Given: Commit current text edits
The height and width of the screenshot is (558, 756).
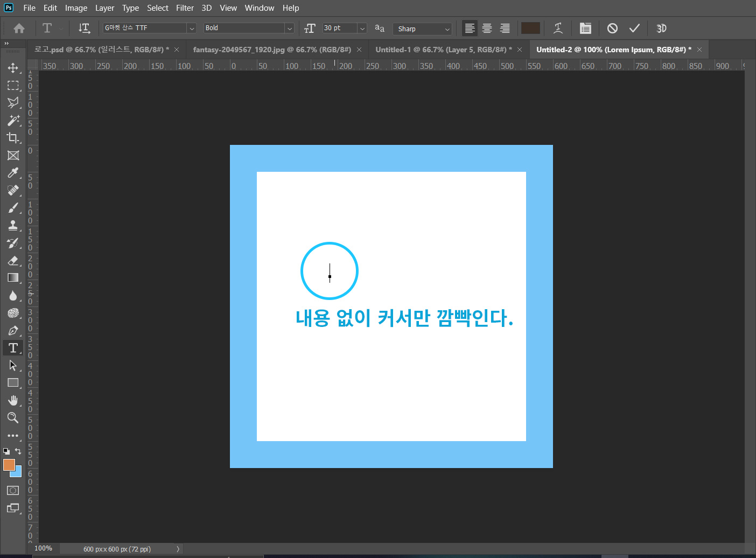Looking at the screenshot, I should coord(635,29).
